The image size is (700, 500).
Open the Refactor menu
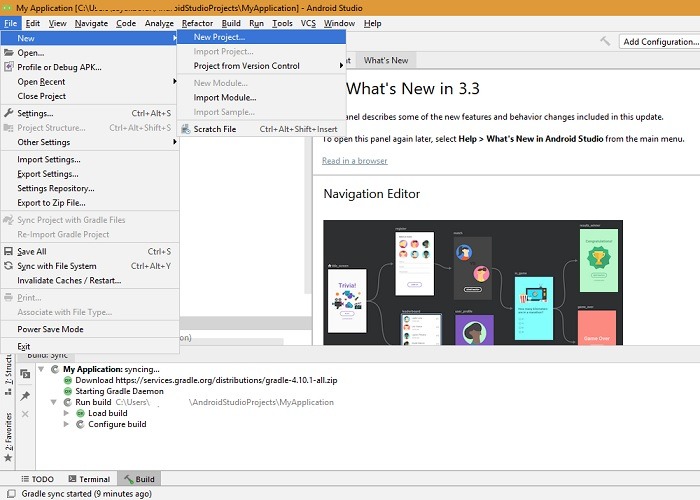click(197, 23)
